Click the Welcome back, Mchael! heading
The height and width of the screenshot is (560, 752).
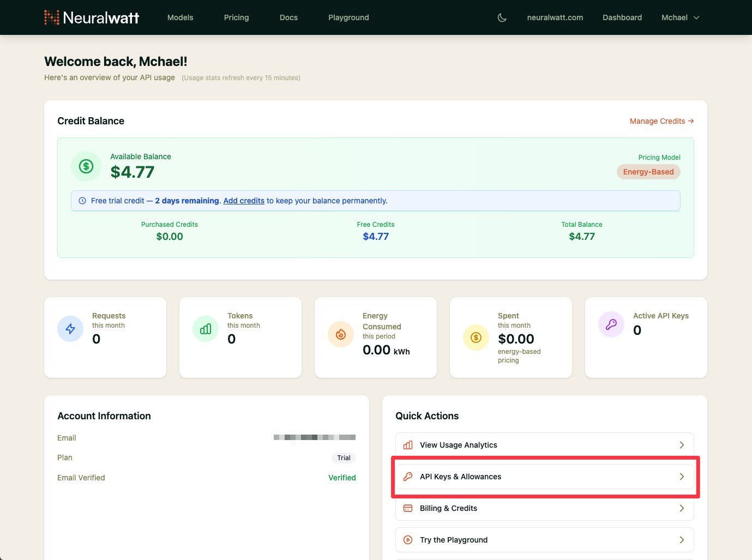click(116, 62)
